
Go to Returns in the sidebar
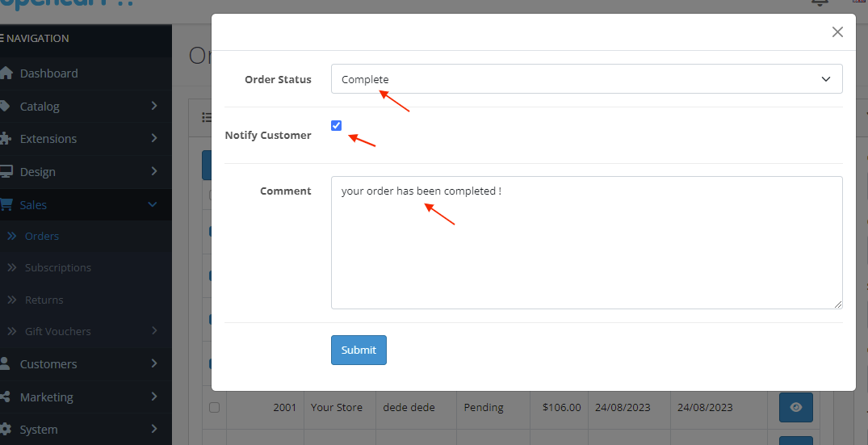[44, 300]
